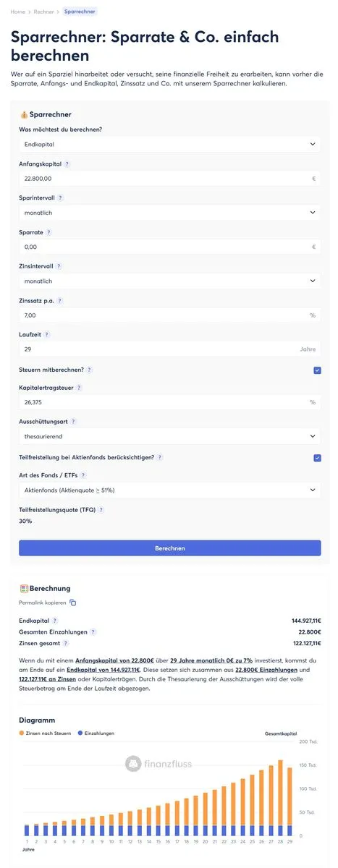Viewport: 338px width, 868px height.
Task: Click the Zinssatz p.a. help icon
Action: click(x=59, y=301)
